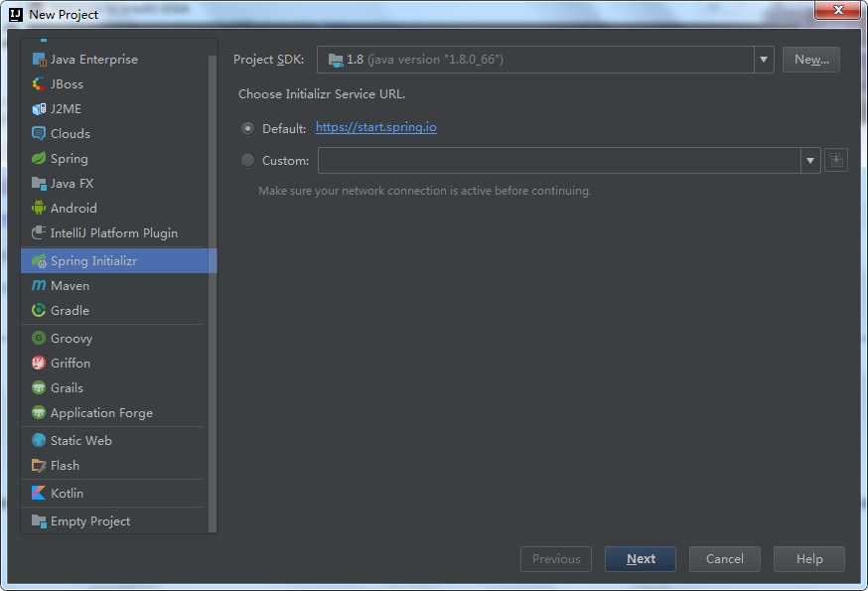Select the Grails list entry
The height and width of the screenshot is (591, 868).
(114, 387)
